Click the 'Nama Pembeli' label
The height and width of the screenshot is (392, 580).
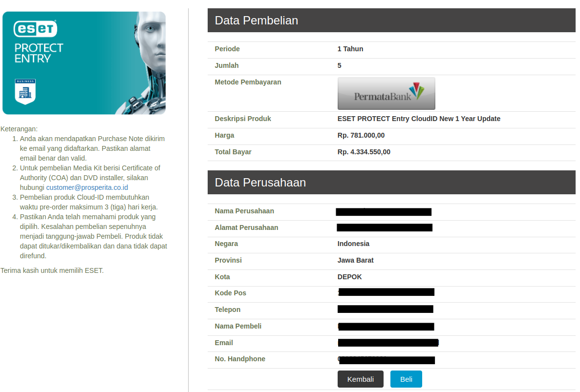(238, 326)
